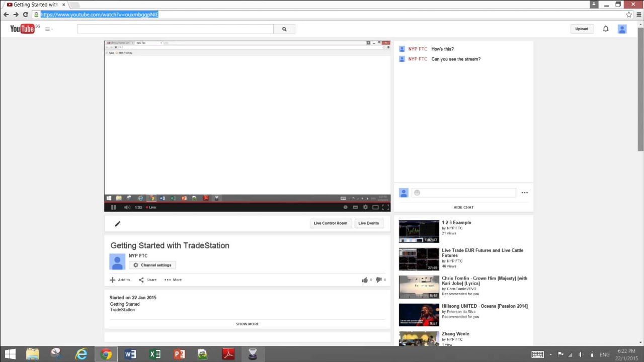Click NYP FTC author of "How's this?"
Viewport: 644px width, 362px height.
(418, 49)
